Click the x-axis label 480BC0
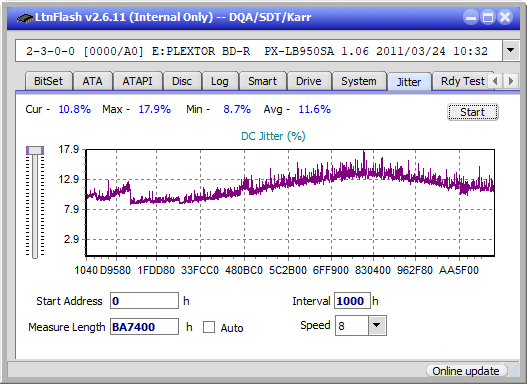The height and width of the screenshot is (384, 527). (244, 270)
